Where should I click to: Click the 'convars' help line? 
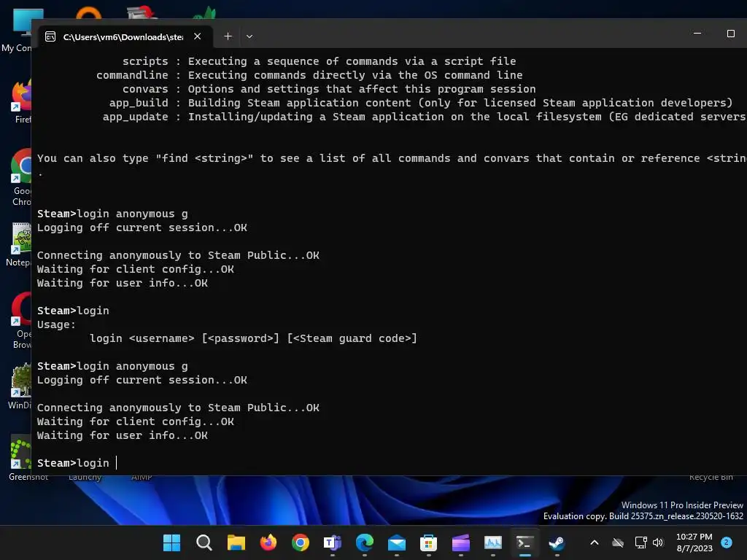329,89
